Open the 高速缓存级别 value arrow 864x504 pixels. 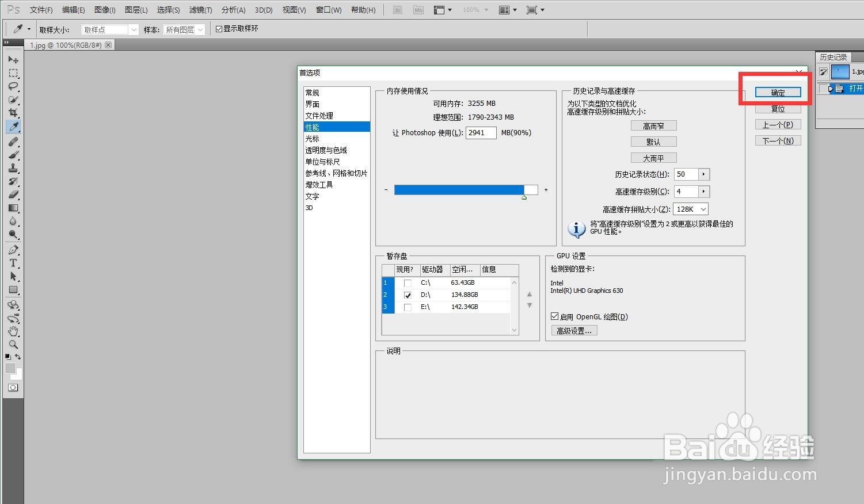tap(704, 191)
